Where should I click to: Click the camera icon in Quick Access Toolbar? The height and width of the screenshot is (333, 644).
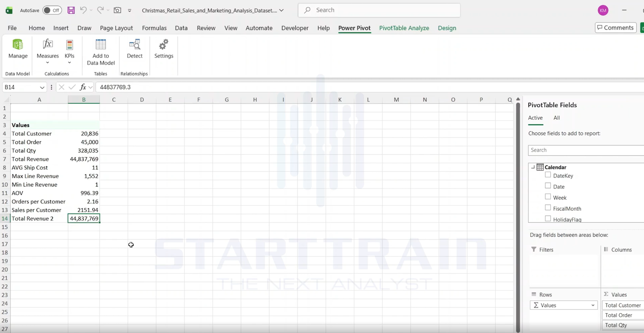click(x=117, y=10)
